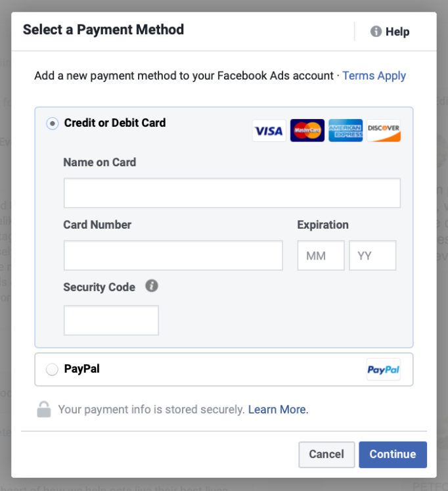Focus the Security Code field
The image size is (448, 491).
tap(111, 320)
